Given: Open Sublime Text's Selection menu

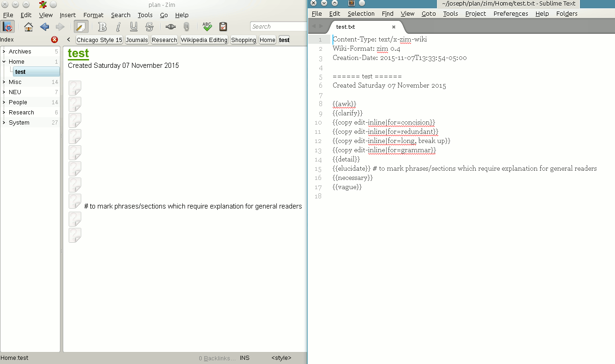Looking at the screenshot, I should tap(361, 14).
